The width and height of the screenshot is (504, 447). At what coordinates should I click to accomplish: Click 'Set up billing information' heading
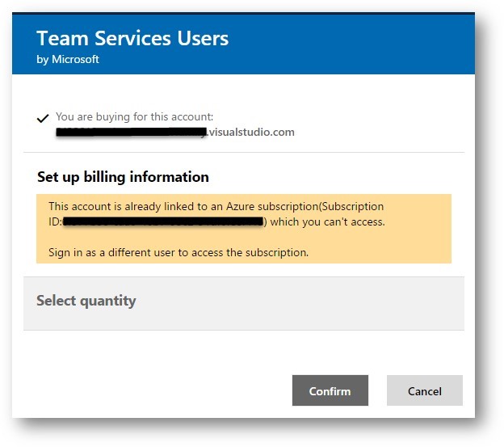coord(123,177)
